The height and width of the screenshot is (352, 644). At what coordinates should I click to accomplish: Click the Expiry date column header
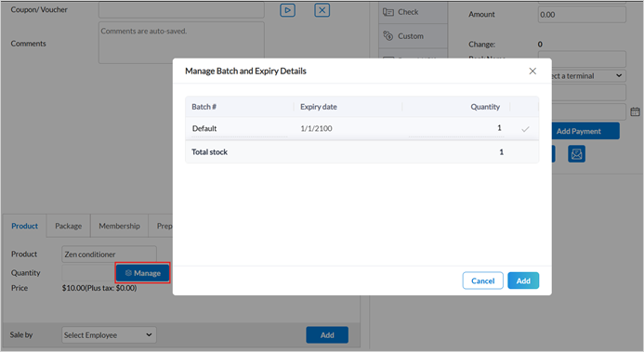coord(319,107)
